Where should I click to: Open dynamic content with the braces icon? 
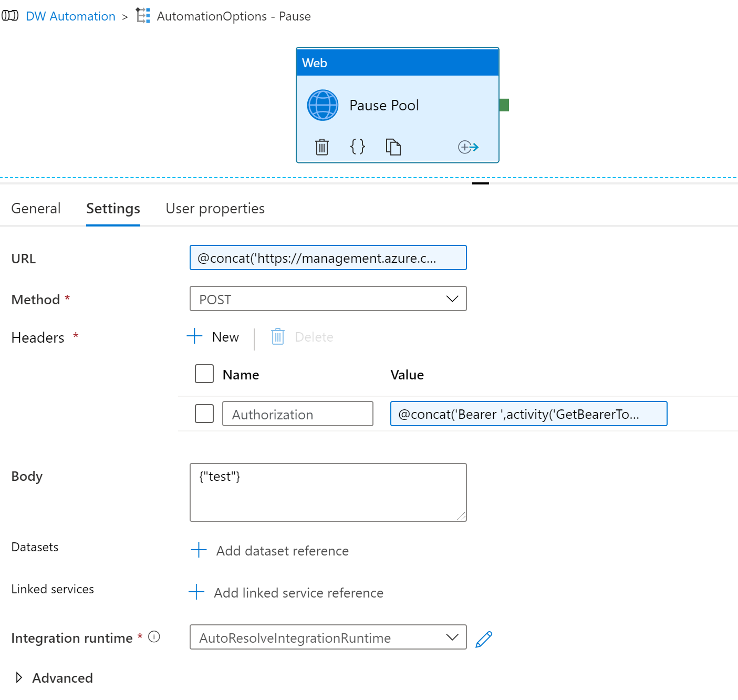point(358,147)
